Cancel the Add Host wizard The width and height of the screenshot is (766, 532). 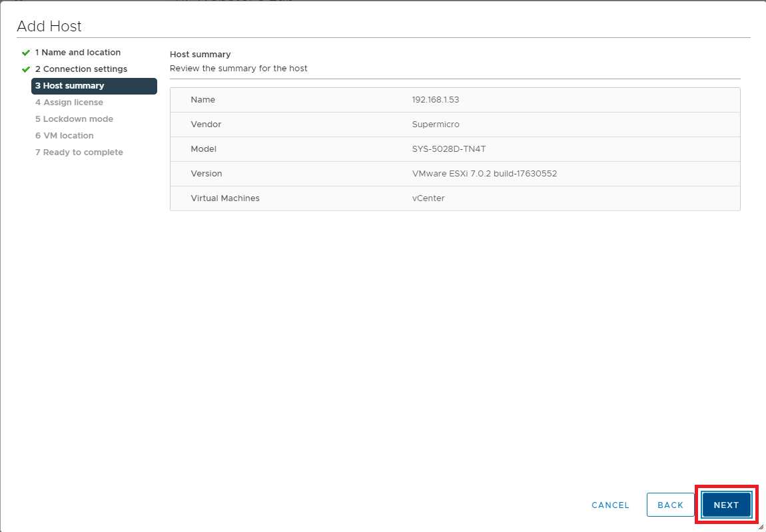[610, 505]
